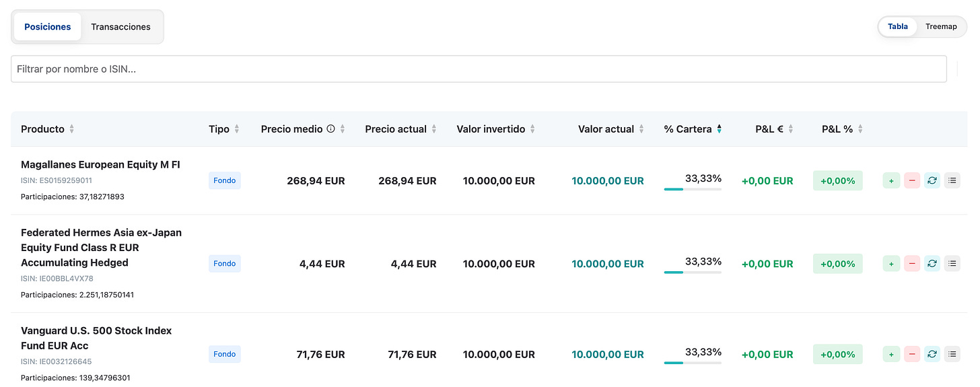Click the info icon next to Precio medio

(x=330, y=129)
